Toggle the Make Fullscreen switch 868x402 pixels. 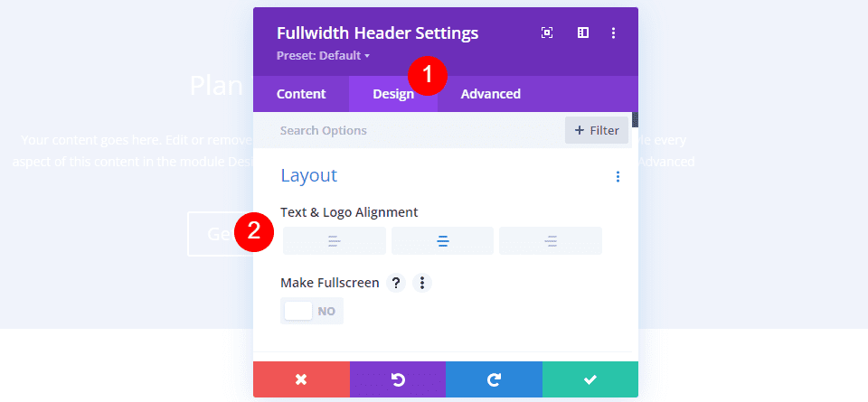pyautogui.click(x=312, y=311)
